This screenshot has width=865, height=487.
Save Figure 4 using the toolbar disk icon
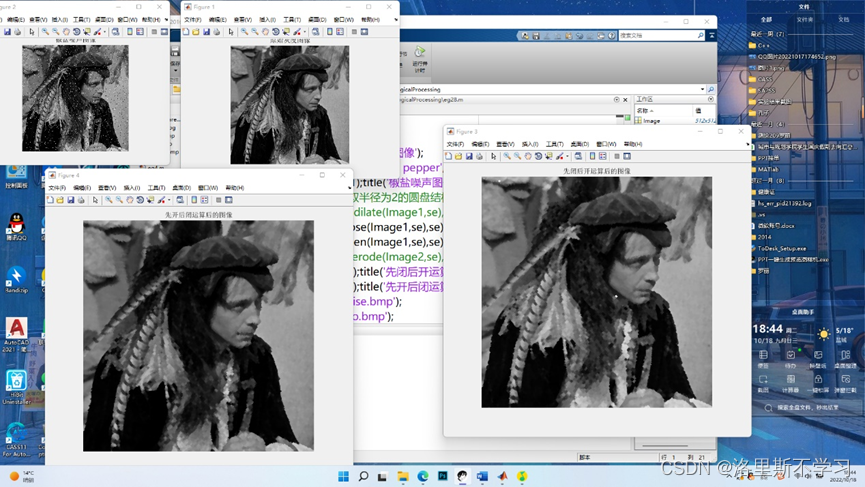71,200
